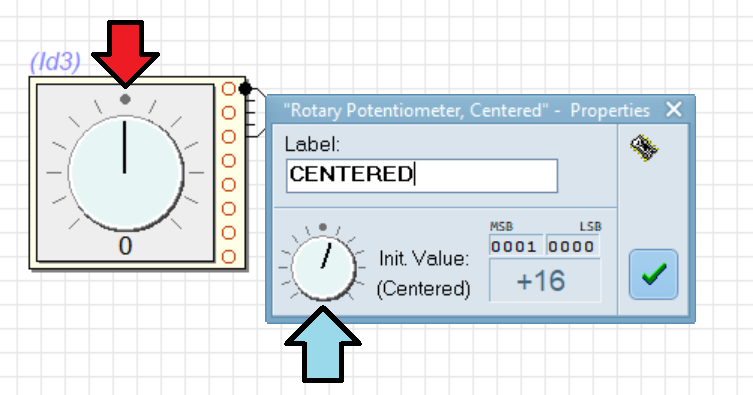Click the gray center dot above large knob

pos(125,99)
